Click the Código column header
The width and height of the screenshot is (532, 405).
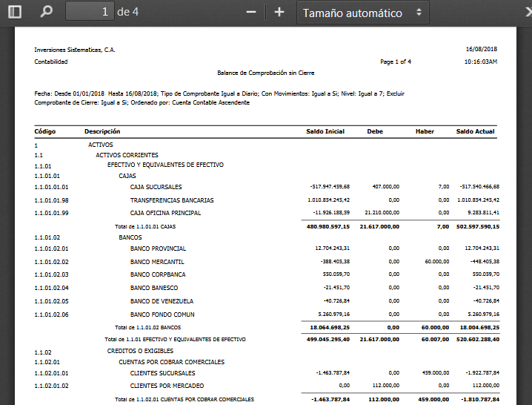point(45,131)
